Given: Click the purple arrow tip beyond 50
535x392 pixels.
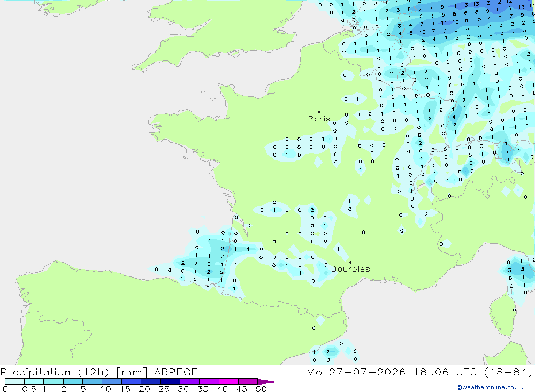Looking at the screenshot, I should (267, 381).
